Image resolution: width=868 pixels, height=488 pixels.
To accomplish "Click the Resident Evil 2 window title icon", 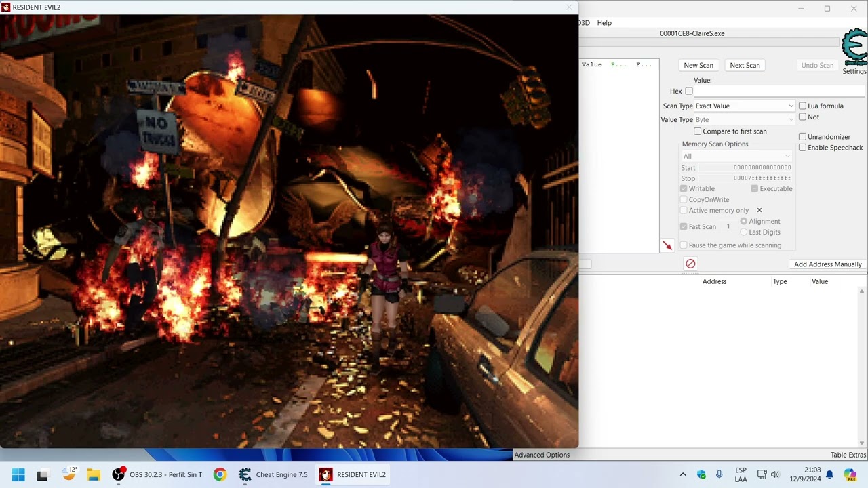I will coord(6,7).
